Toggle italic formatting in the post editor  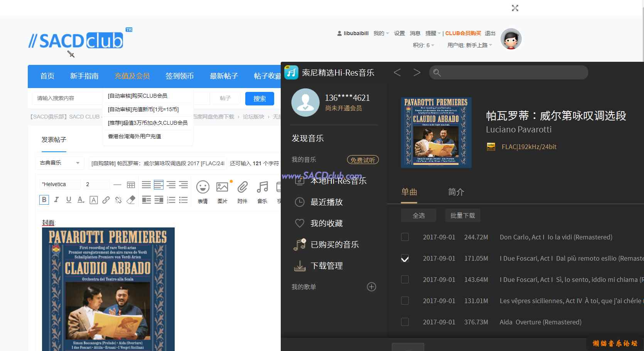[56, 200]
